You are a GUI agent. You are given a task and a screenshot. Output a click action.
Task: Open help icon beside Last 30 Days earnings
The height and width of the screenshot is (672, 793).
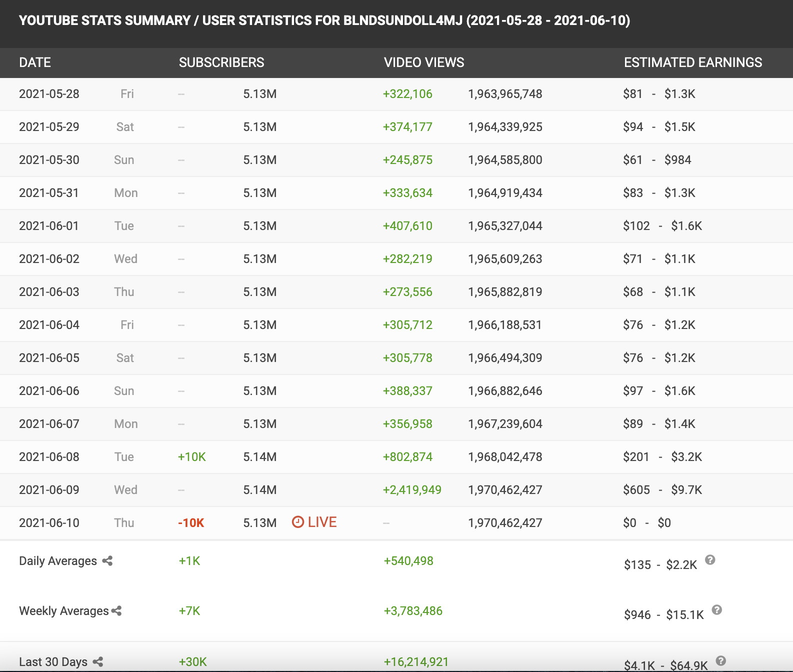[720, 660]
